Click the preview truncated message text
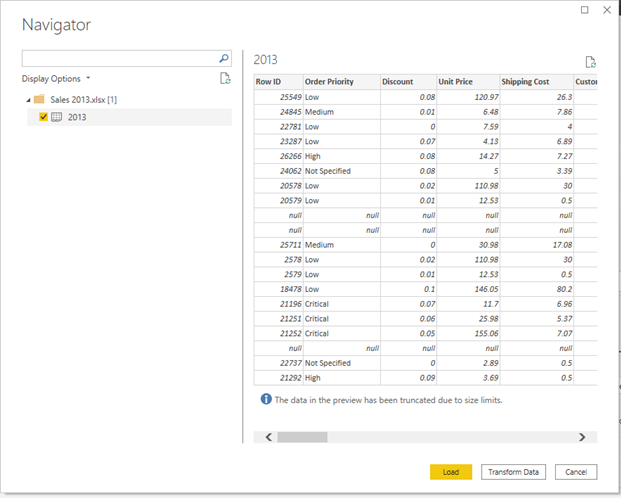Screen dimensions: 621x498 click(389, 400)
